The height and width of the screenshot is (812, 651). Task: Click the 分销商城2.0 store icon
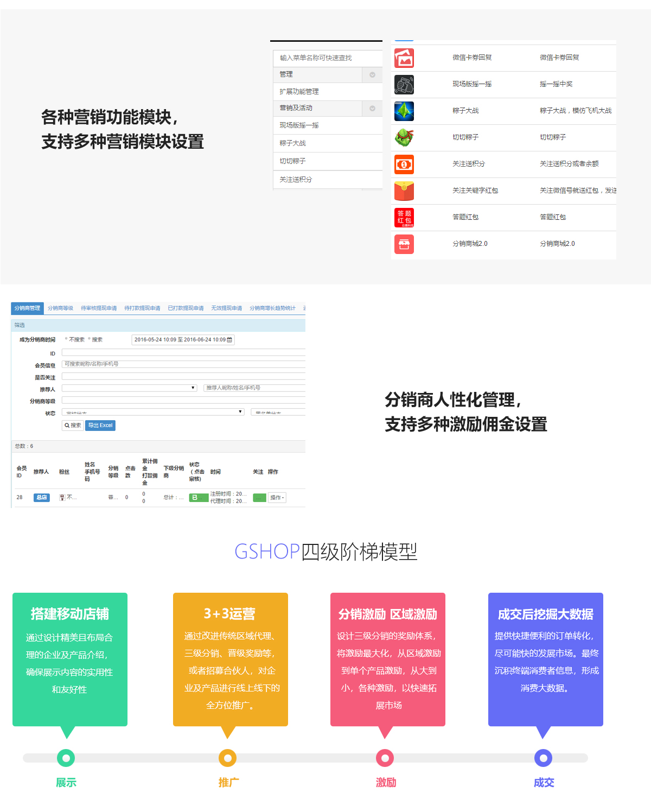(404, 244)
